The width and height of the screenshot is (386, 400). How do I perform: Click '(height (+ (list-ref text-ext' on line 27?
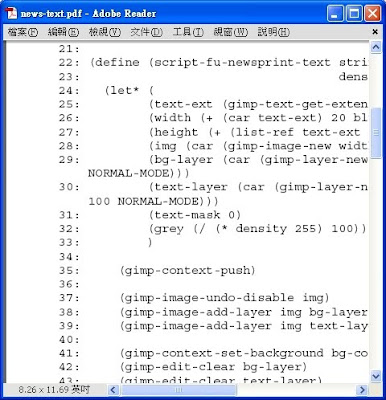pyautogui.click(x=254, y=132)
